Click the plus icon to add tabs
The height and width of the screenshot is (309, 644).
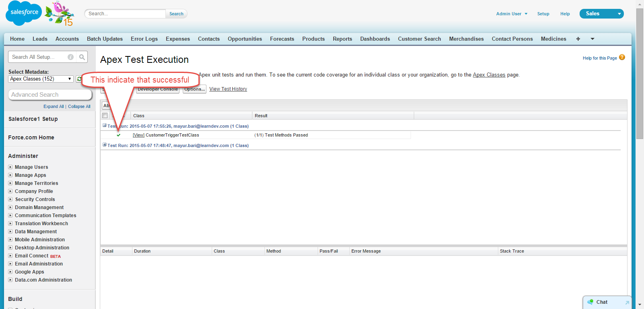point(578,39)
